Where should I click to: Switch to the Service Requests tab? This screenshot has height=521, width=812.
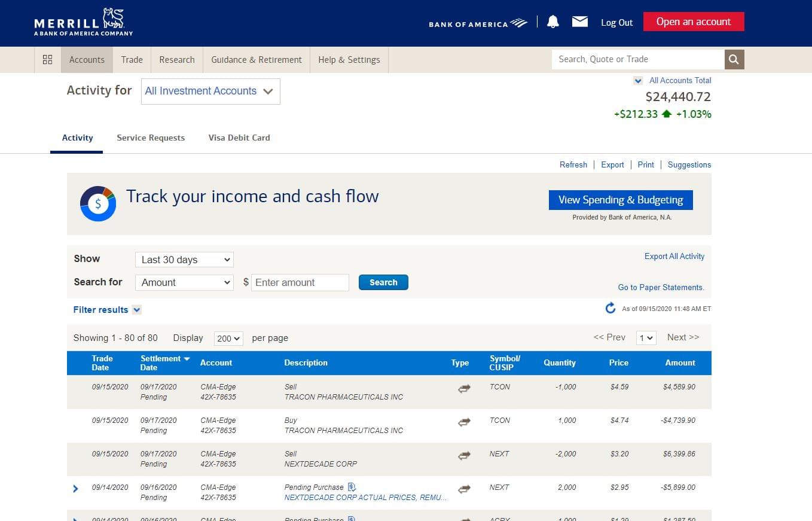click(x=151, y=138)
